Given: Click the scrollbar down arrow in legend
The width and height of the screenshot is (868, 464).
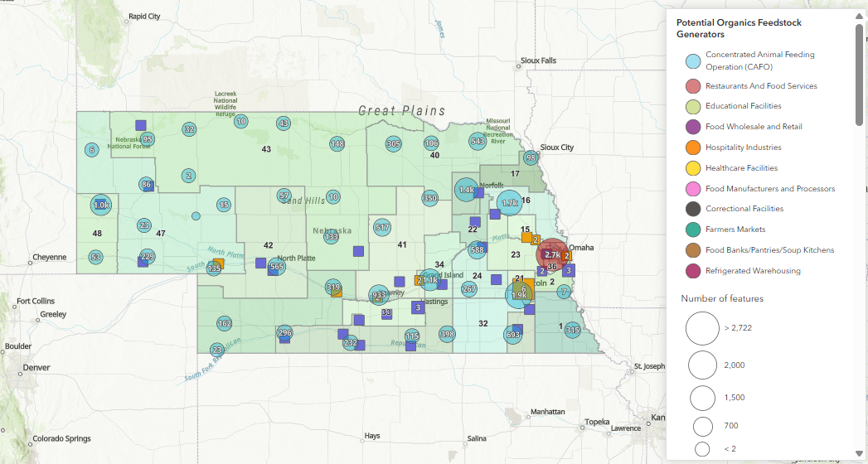Looking at the screenshot, I should coord(859,454).
